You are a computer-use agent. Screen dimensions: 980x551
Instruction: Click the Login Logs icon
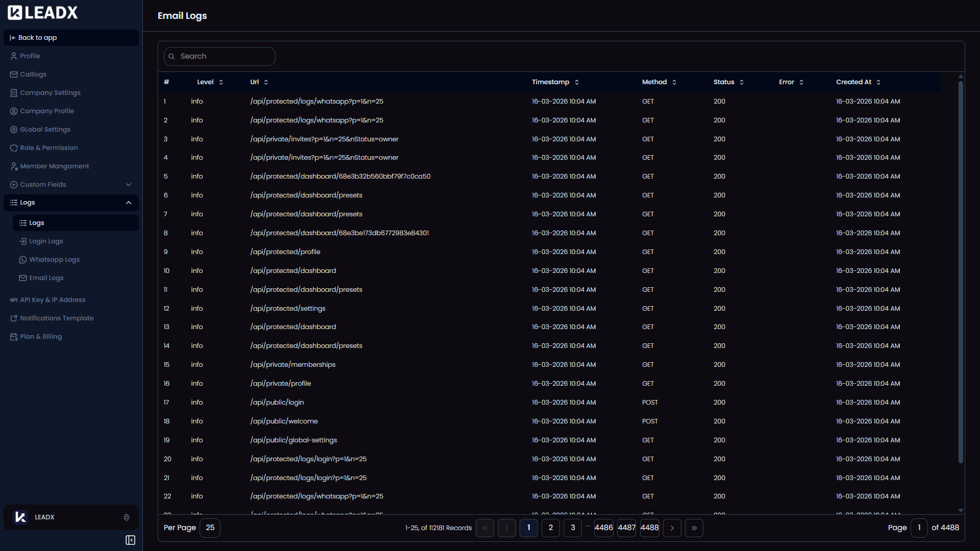(x=23, y=241)
